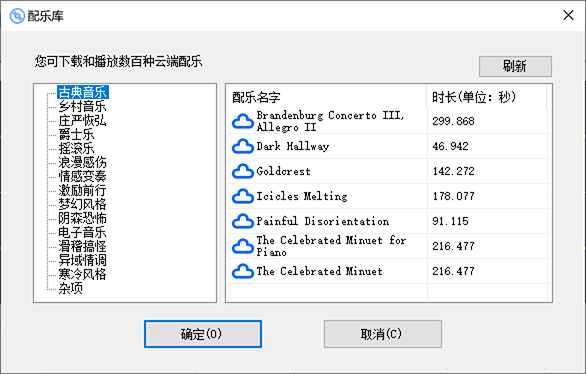
Task: Click the 时长(单位：秒) column header
Action: [x=487, y=97]
